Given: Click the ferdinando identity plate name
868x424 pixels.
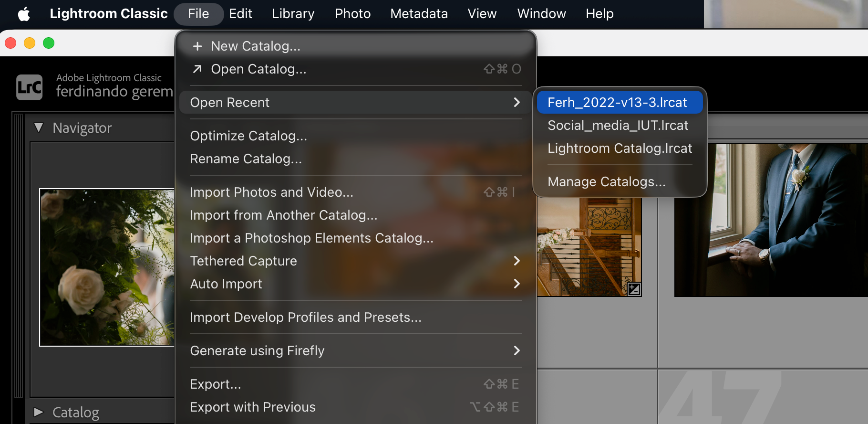Looking at the screenshot, I should pyautogui.click(x=114, y=92).
